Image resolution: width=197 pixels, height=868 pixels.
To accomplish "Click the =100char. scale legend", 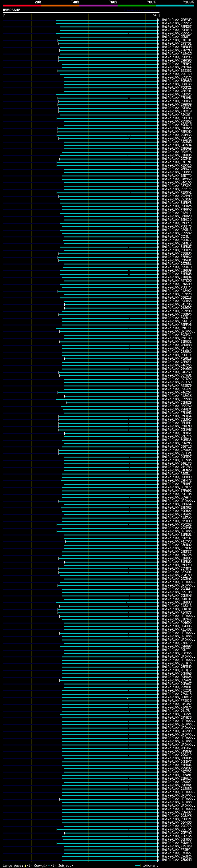I will (x=146, y=865).
